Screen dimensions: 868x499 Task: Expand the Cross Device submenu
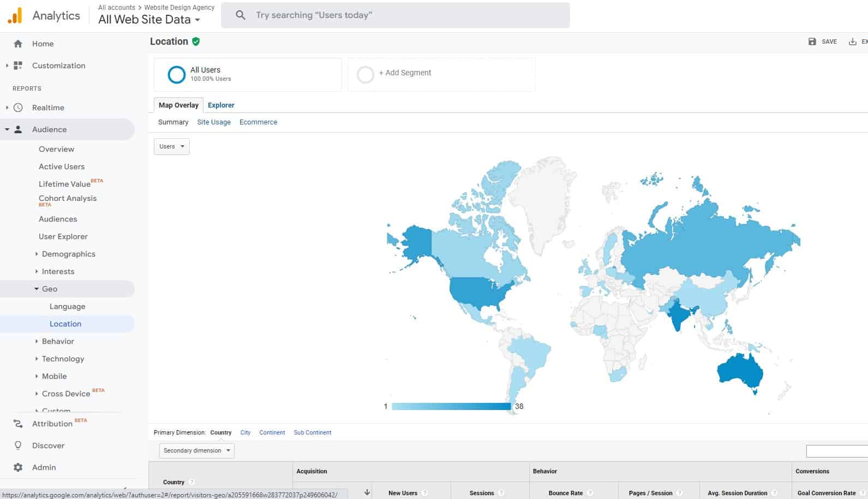tap(37, 394)
